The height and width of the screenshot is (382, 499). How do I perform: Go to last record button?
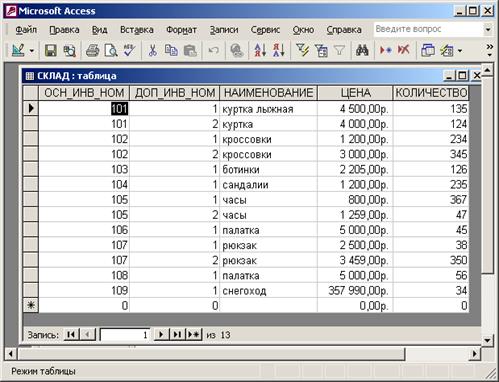[x=177, y=334]
